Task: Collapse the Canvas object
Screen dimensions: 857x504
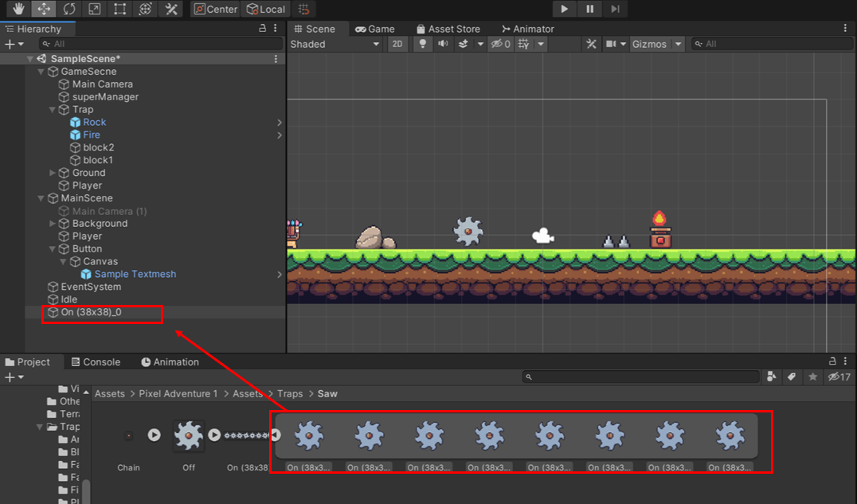Action: pyautogui.click(x=64, y=261)
